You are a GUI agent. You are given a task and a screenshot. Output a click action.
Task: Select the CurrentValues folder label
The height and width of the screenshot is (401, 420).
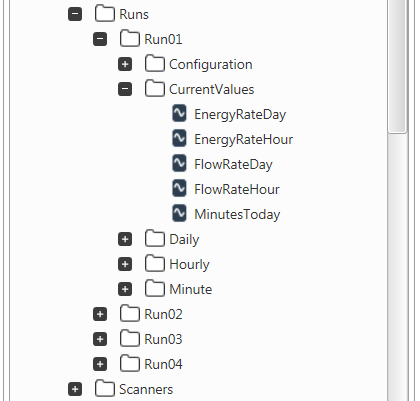pos(212,89)
